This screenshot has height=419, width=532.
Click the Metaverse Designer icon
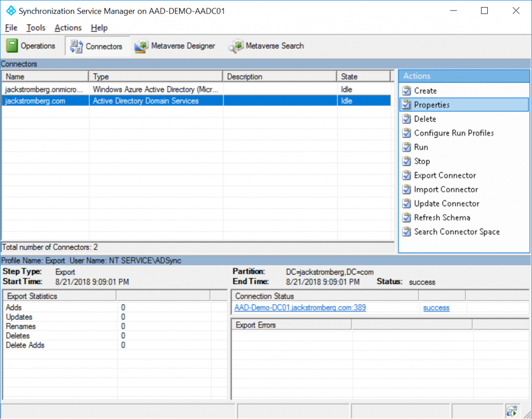coord(141,46)
